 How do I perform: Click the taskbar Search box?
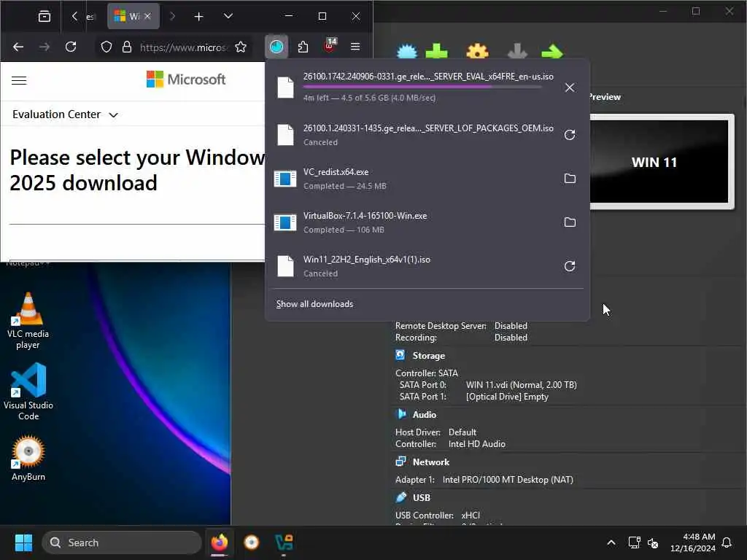coord(122,542)
